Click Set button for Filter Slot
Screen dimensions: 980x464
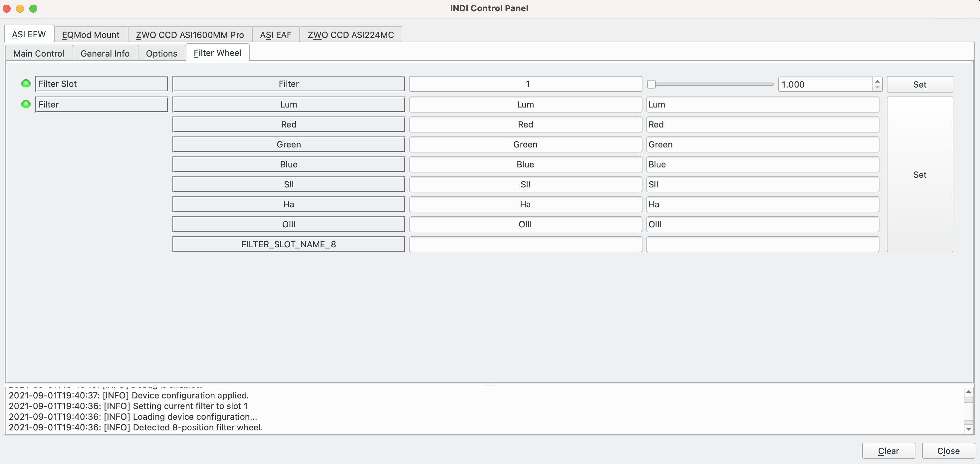point(919,84)
